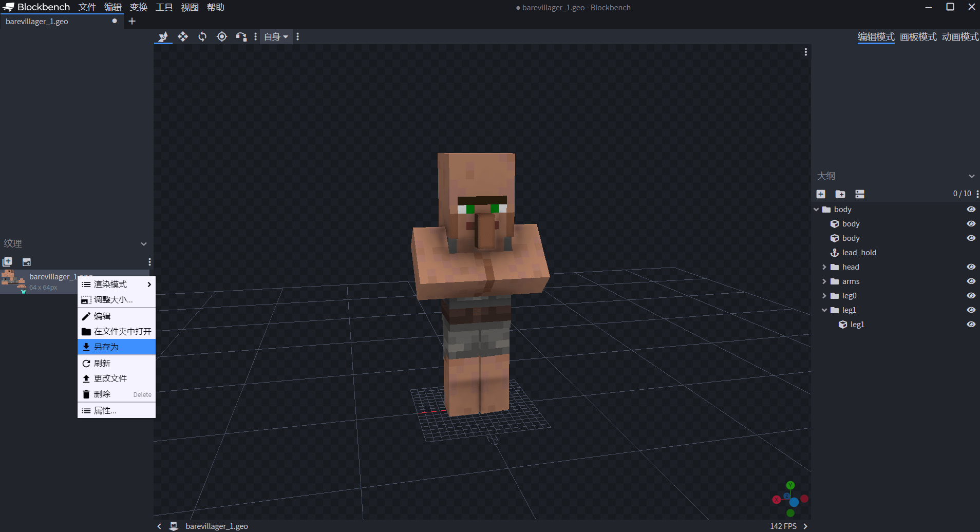Image resolution: width=980 pixels, height=532 pixels.
Task: Click the Blockbench logo icon
Action: pyautogui.click(x=8, y=7)
